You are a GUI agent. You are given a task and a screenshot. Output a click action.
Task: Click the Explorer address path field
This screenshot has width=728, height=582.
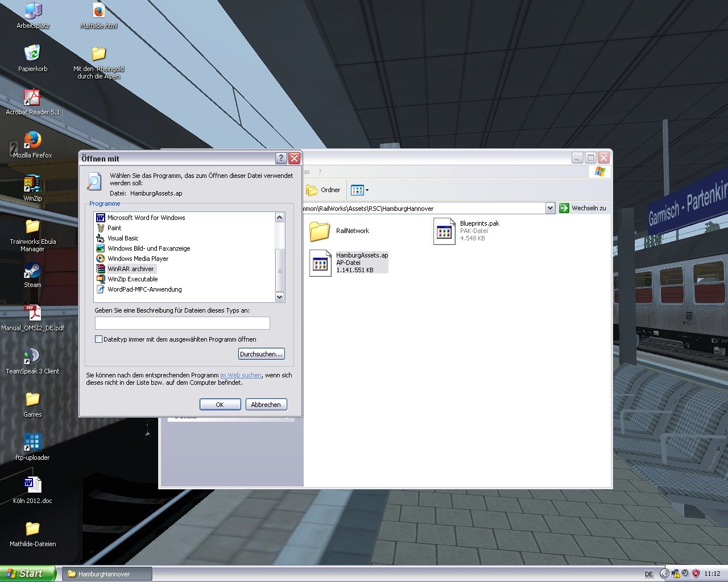click(x=424, y=208)
